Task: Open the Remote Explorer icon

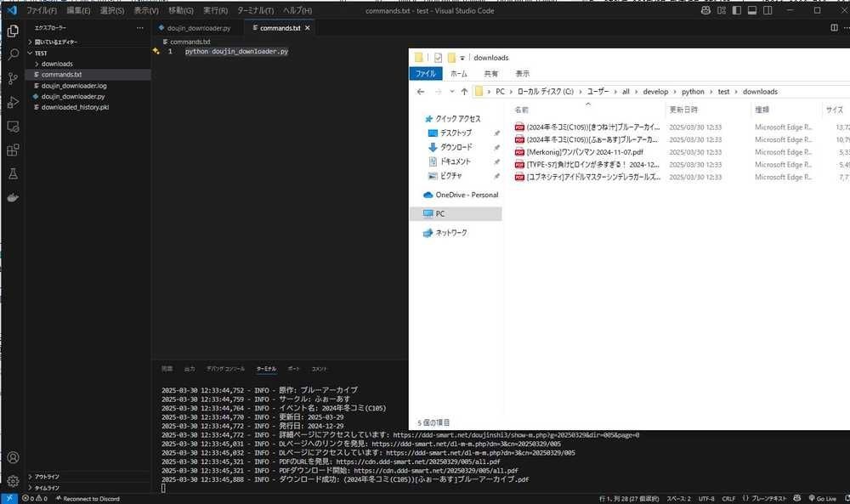Action: coord(13,127)
